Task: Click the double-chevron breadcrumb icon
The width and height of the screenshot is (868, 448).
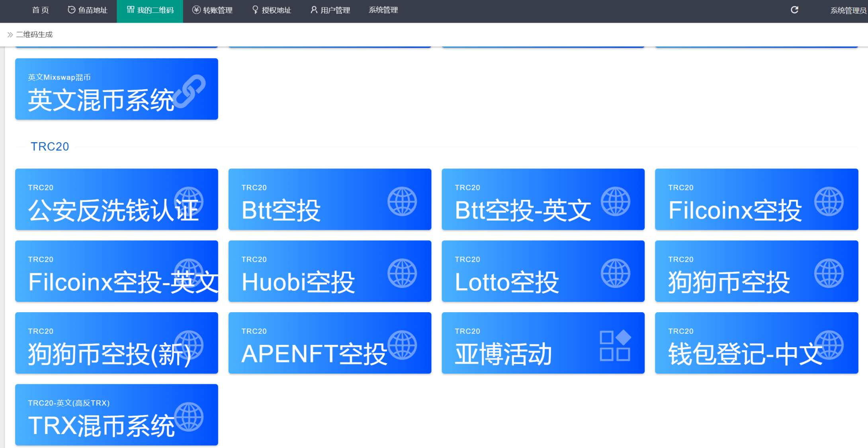Action: coord(10,35)
